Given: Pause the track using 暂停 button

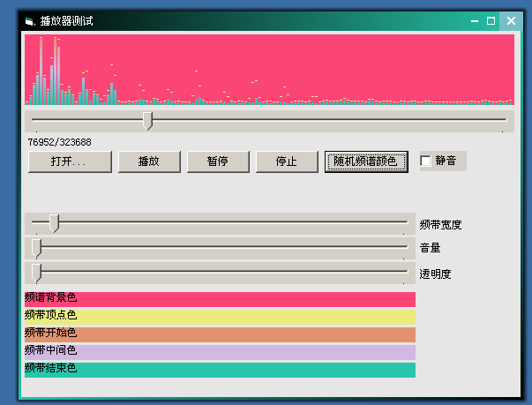Looking at the screenshot, I should (x=218, y=161).
